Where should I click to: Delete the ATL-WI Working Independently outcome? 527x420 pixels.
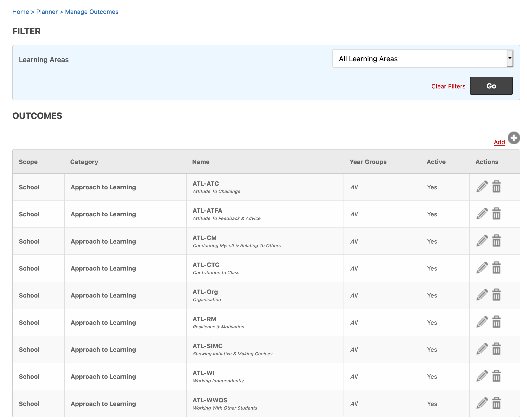click(x=496, y=376)
